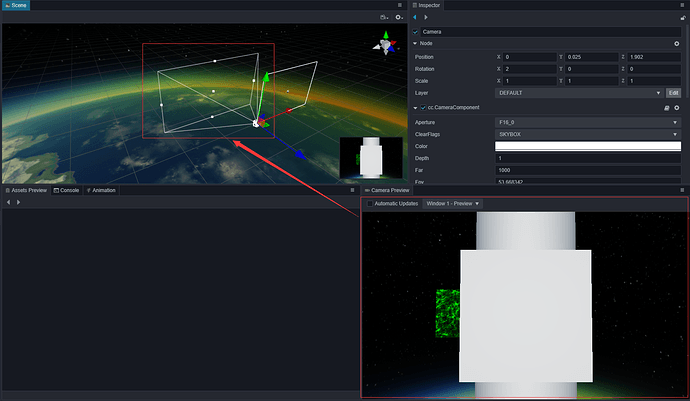Screen dimensions: 690x401
Task: Open the CameraComponent gear menu
Action: (x=677, y=107)
